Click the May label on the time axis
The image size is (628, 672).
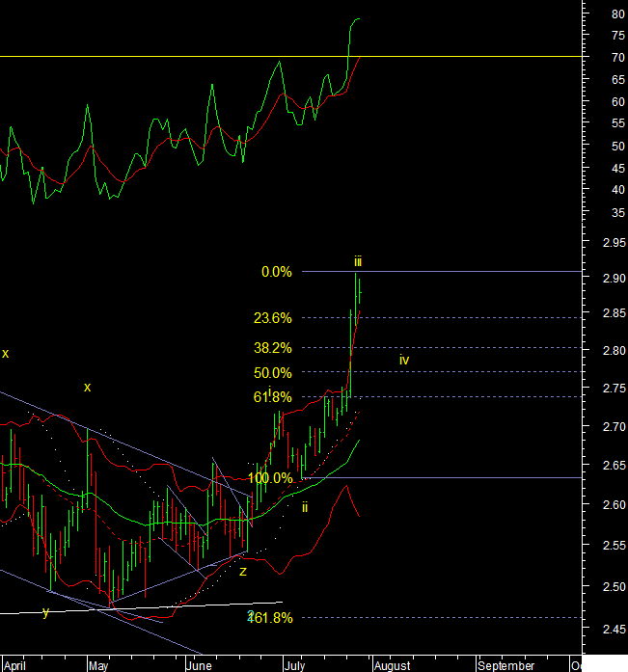point(98,666)
